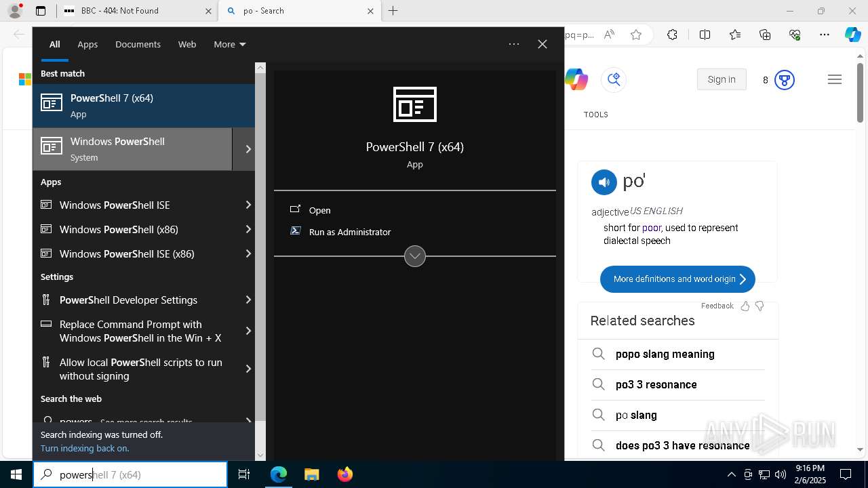
Task: Click More definitions and word origin button
Action: coord(677,279)
